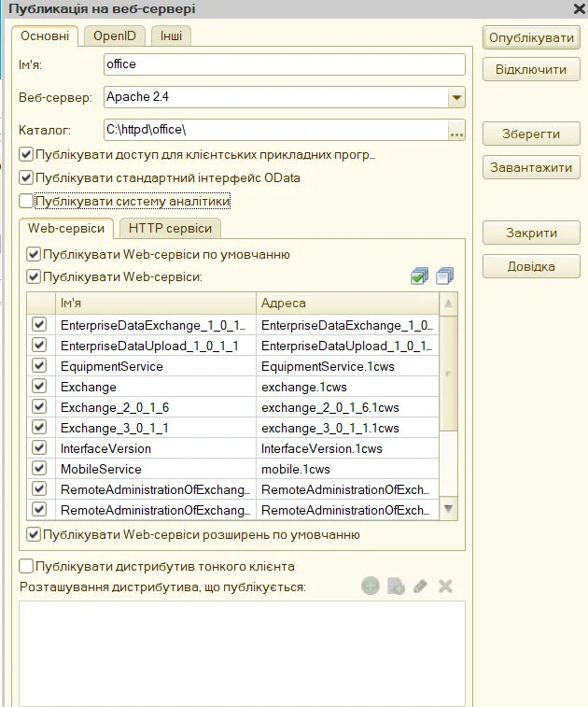The image size is (588, 707).
Task: Click the Зберегти button
Action: coord(531,134)
